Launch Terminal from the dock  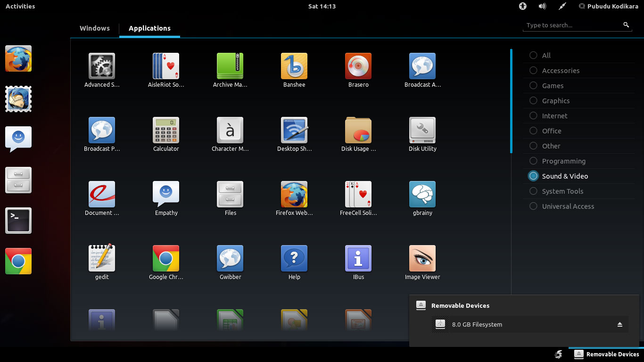pos(18,221)
